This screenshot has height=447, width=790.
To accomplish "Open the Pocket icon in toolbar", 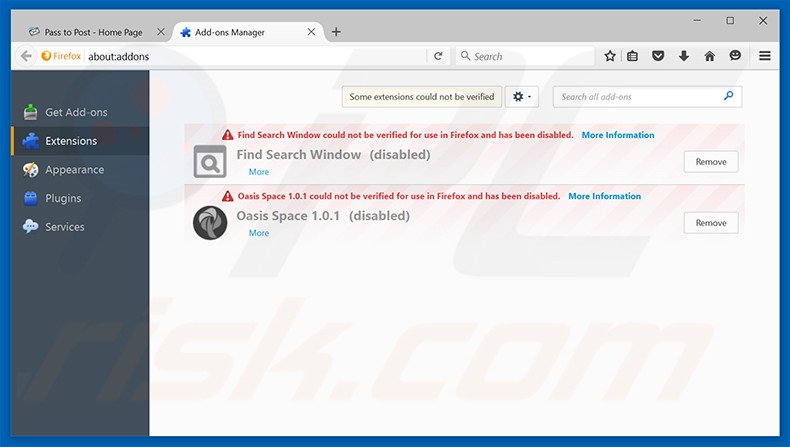I will coord(658,56).
